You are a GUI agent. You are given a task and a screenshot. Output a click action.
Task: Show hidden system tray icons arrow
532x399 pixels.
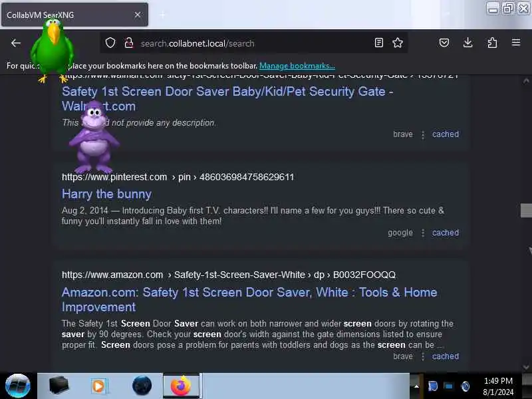416,386
